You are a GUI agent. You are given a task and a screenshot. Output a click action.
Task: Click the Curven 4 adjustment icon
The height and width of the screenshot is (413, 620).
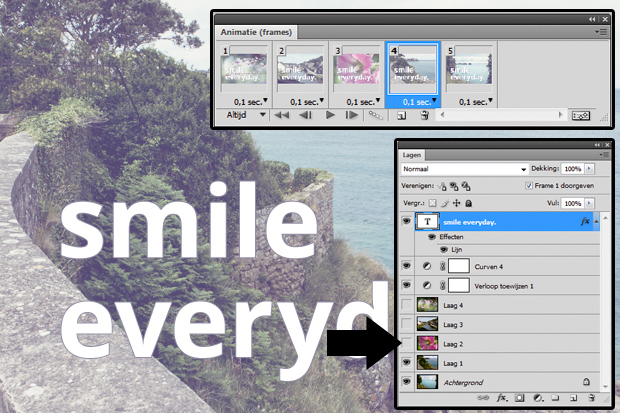(427, 266)
